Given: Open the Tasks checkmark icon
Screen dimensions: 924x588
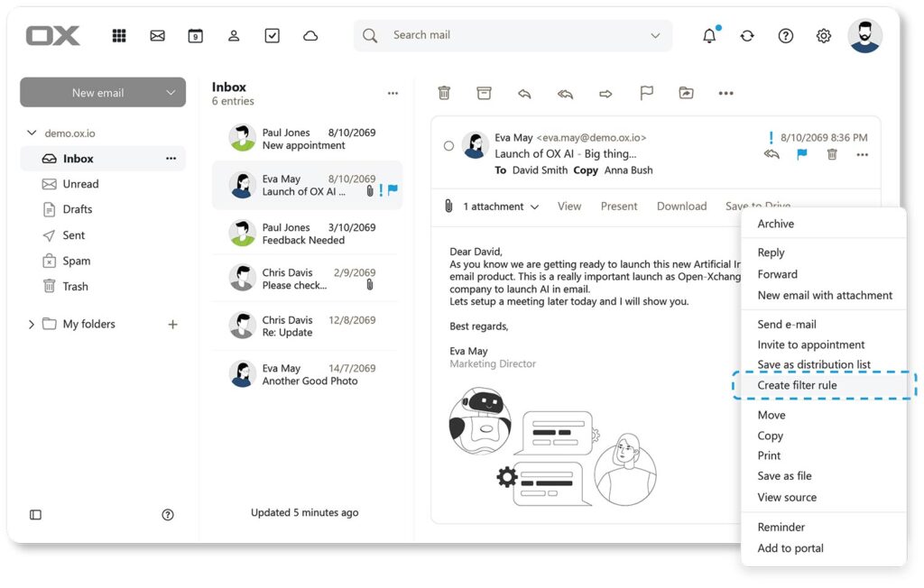Looking at the screenshot, I should [272, 36].
